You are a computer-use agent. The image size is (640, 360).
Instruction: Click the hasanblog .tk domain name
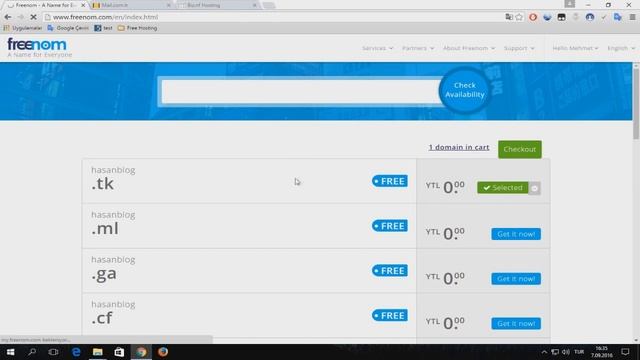click(113, 178)
